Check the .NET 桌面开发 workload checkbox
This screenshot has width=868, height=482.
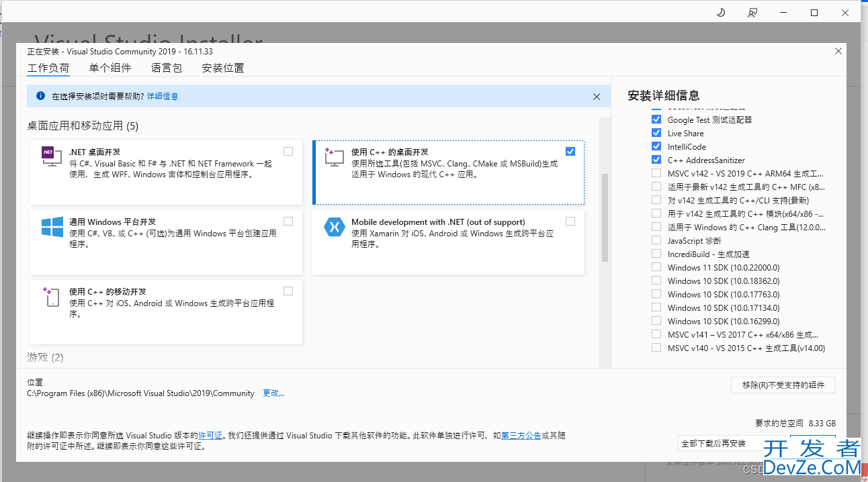click(288, 152)
